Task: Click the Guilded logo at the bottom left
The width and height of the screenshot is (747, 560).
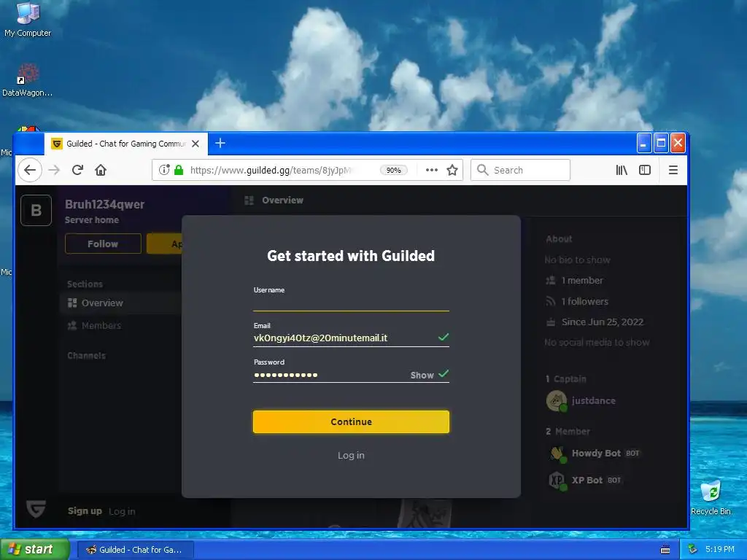Action: 36,508
